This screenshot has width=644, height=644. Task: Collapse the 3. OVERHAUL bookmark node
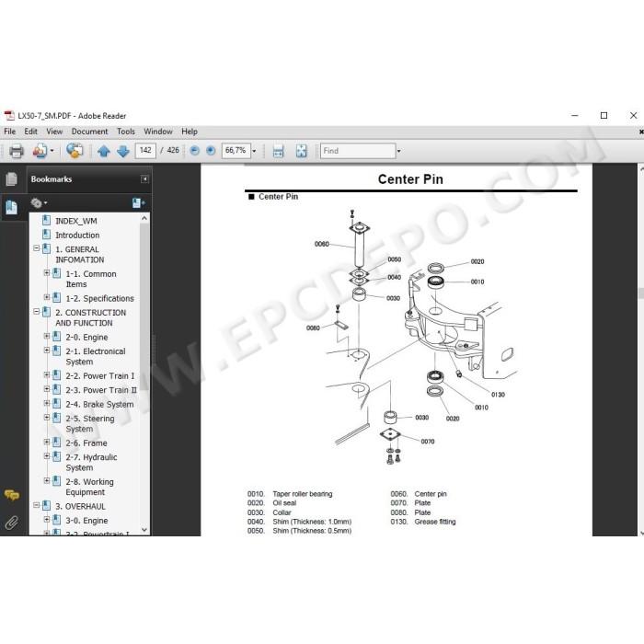pyautogui.click(x=36, y=505)
